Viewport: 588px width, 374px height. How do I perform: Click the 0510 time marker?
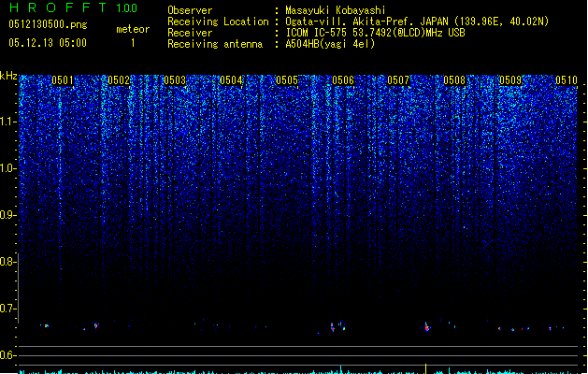click(566, 80)
